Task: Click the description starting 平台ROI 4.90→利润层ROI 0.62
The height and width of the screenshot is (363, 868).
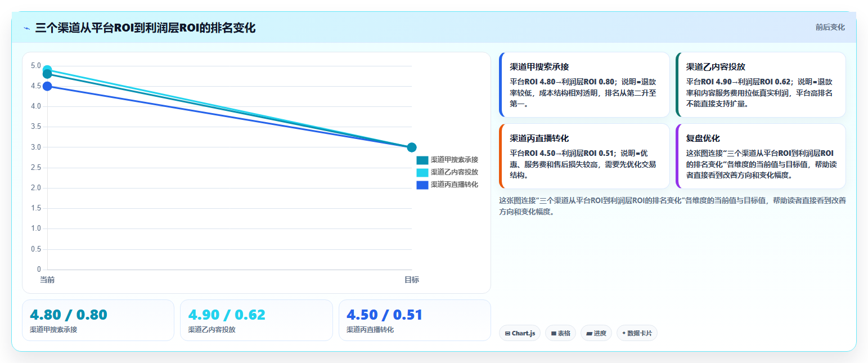Action: tap(760, 93)
